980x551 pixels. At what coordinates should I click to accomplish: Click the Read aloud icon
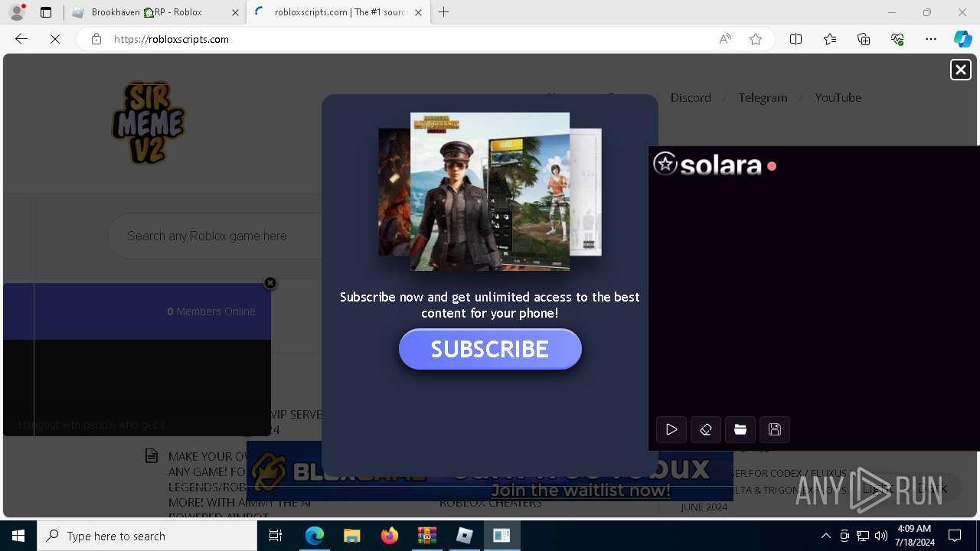[x=725, y=39]
